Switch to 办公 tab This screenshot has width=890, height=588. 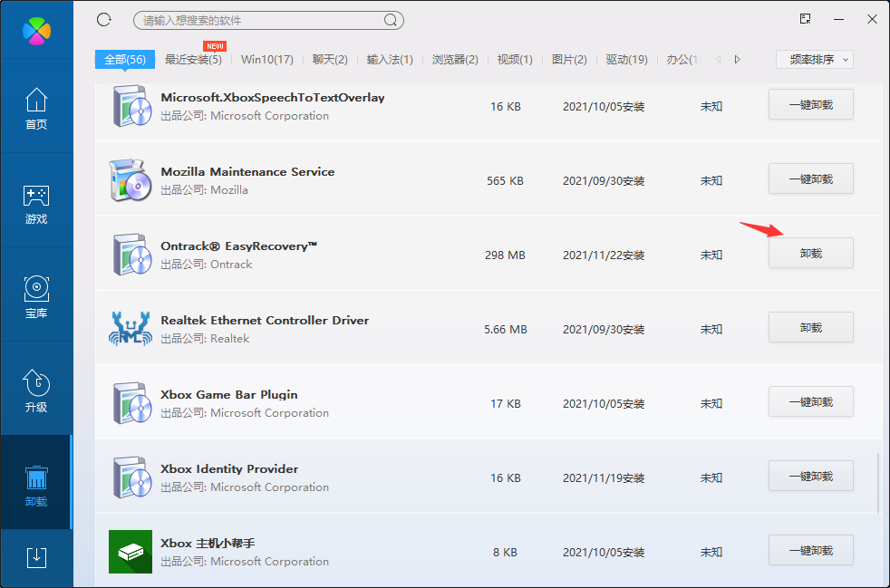coord(684,59)
